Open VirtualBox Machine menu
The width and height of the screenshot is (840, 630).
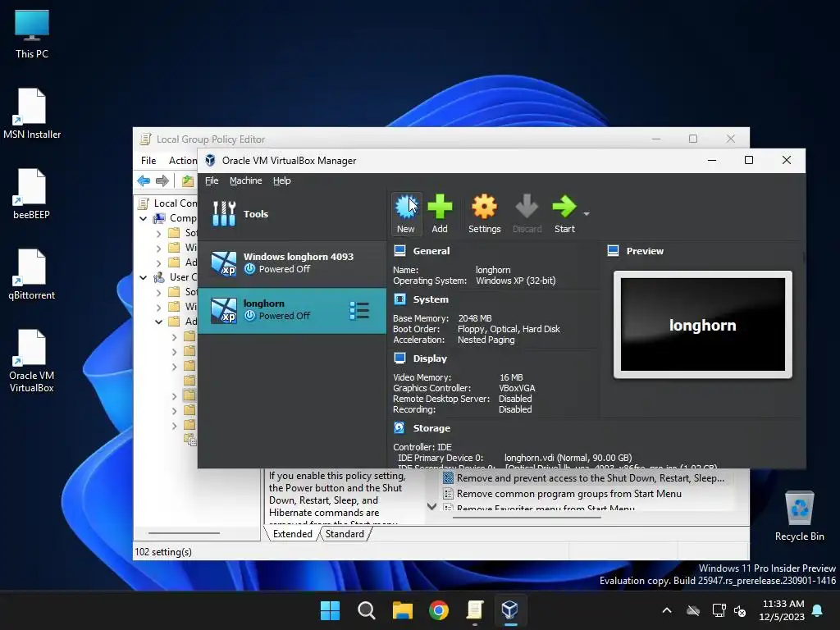[x=246, y=180]
